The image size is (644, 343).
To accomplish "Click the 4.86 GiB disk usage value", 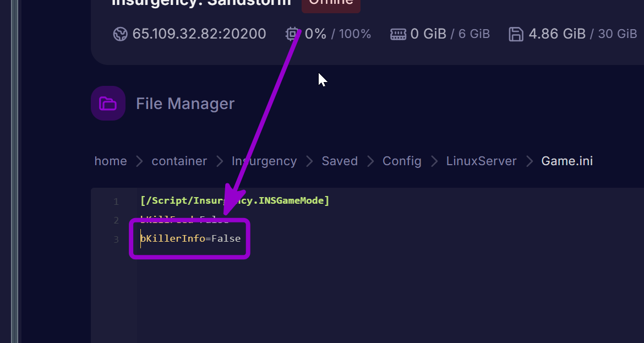I will [x=557, y=34].
